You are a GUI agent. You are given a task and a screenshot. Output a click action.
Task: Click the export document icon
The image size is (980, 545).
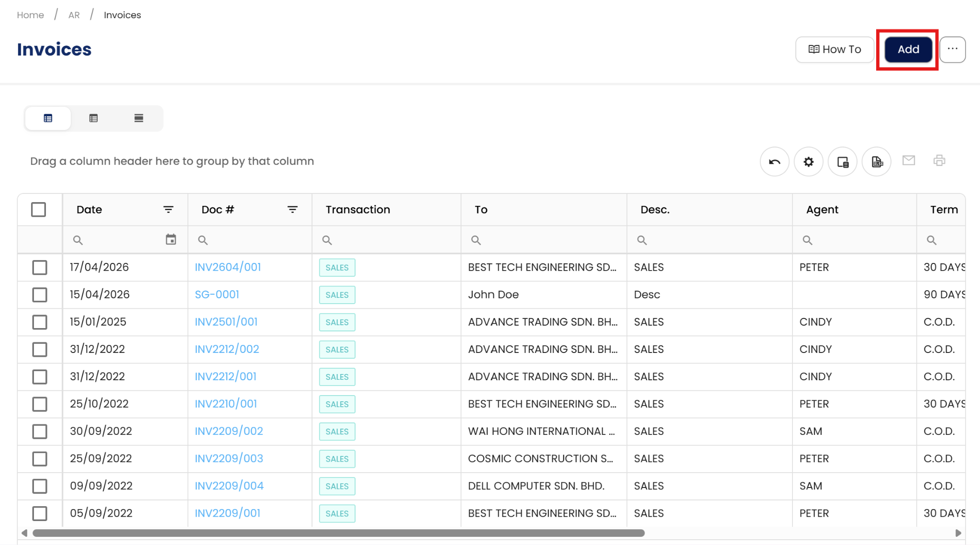(x=877, y=162)
